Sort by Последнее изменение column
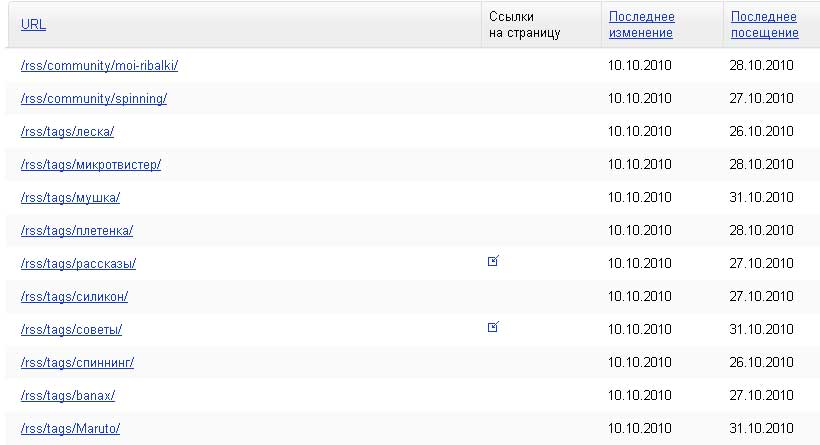This screenshot has height=445, width=820. (641, 25)
